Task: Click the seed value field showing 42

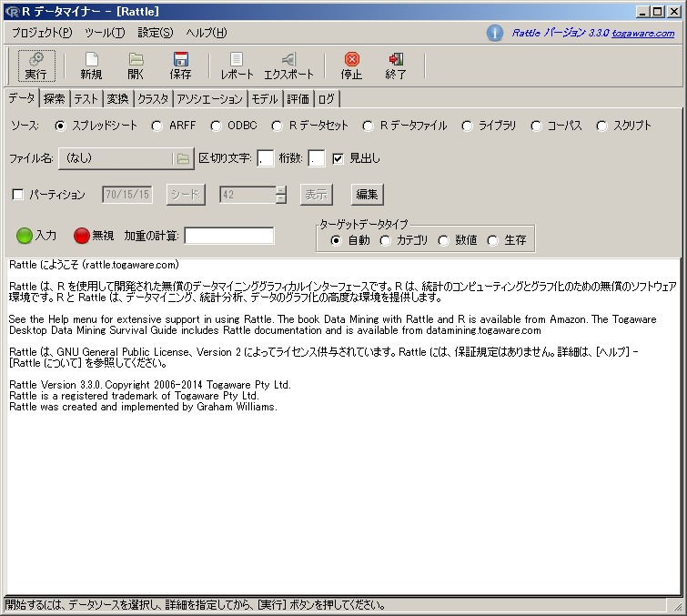Action: (x=248, y=195)
